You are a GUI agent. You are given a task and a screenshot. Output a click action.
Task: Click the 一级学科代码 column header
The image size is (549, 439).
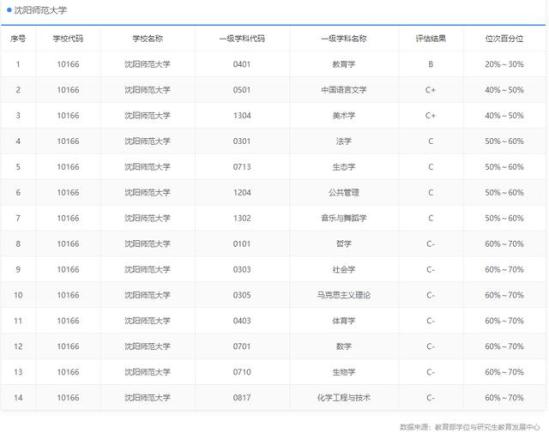click(x=242, y=39)
